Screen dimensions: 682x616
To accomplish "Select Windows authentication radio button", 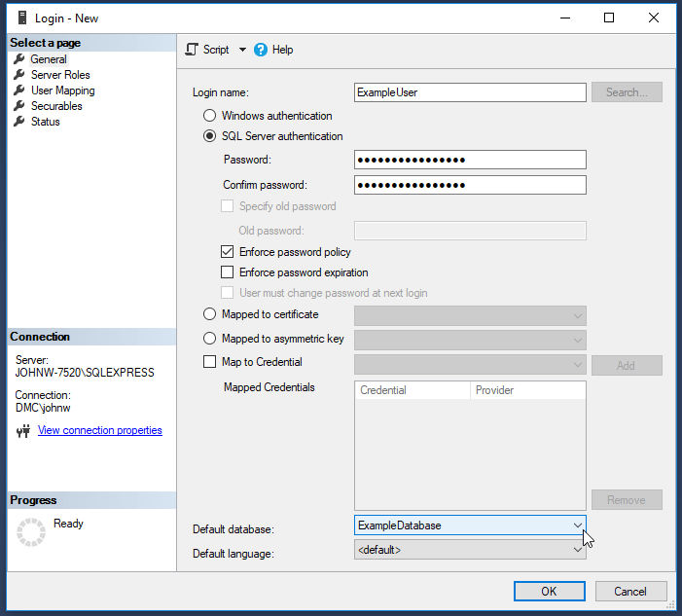I will (209, 116).
